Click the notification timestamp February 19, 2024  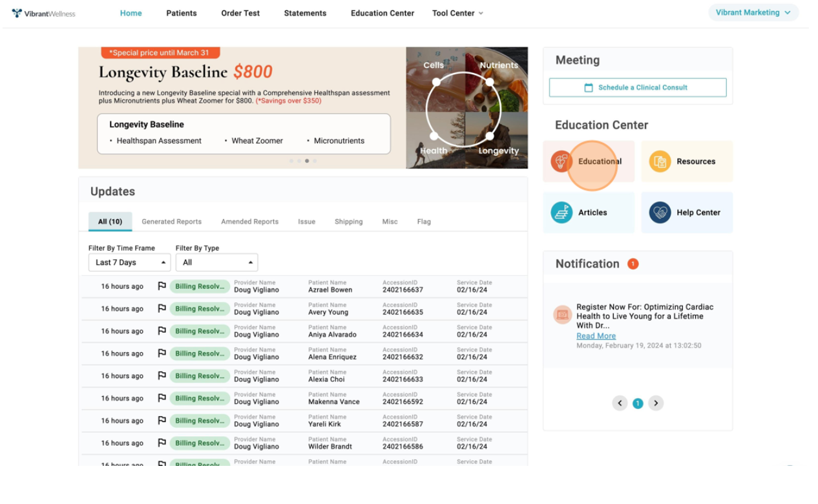pyautogui.click(x=638, y=346)
